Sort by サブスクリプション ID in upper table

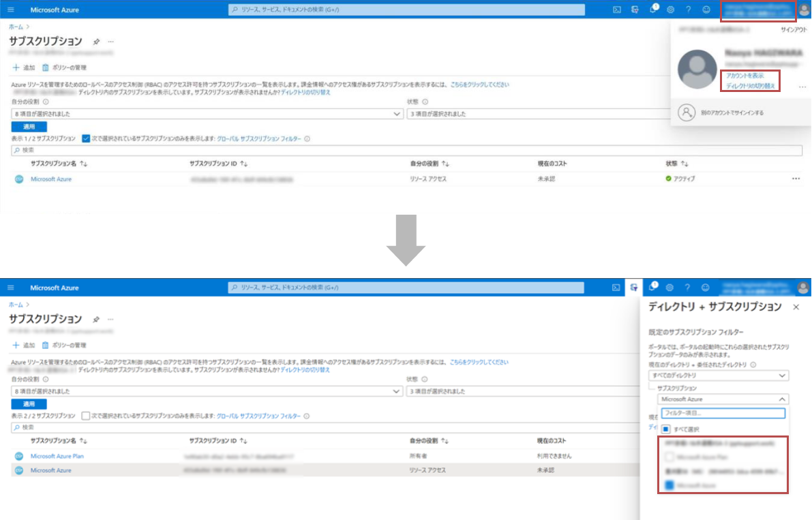coord(218,164)
